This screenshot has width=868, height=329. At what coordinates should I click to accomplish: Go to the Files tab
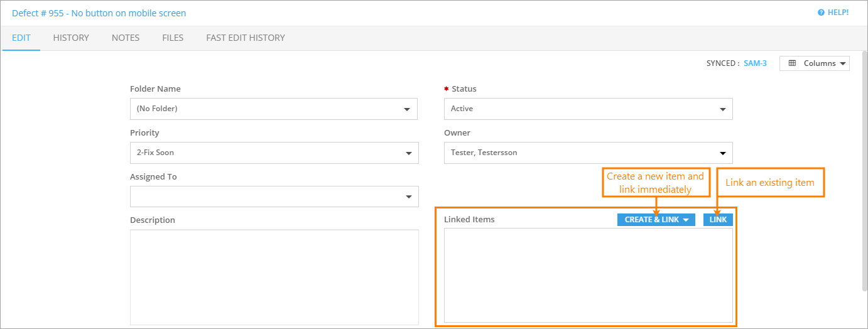point(173,38)
